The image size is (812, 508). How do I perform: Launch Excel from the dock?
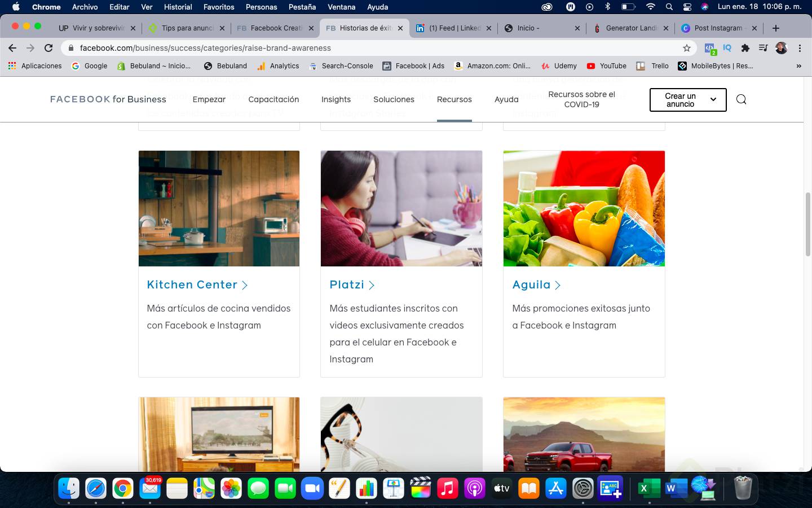[649, 488]
